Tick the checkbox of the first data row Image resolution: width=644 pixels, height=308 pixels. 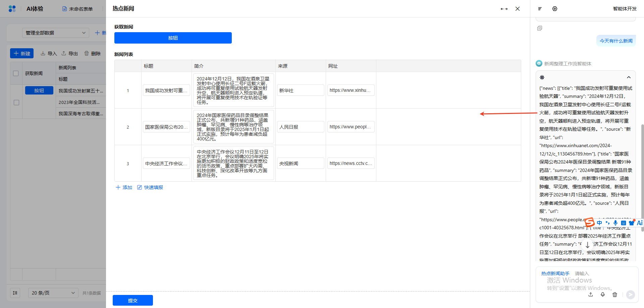coord(16,102)
